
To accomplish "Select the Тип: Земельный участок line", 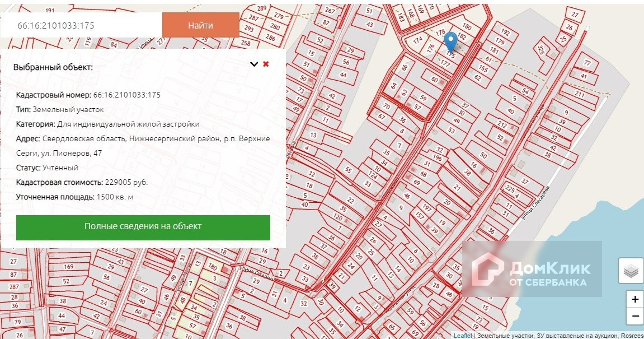I will click(x=60, y=109).
